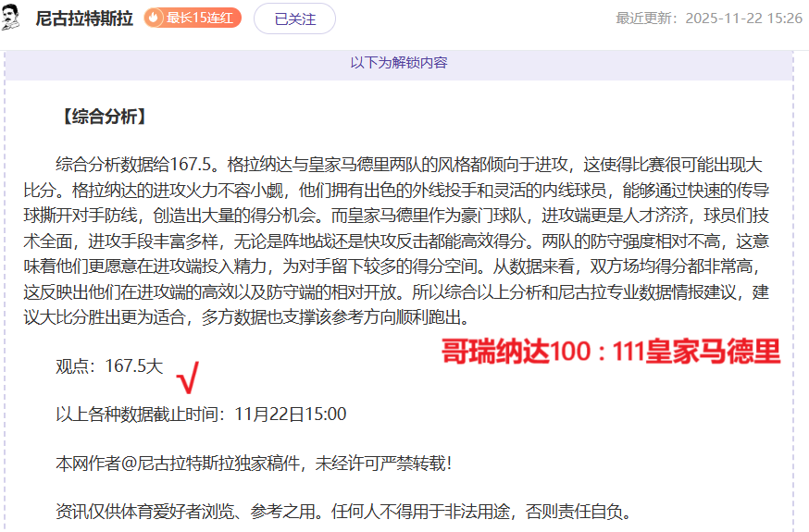Click the 最近更新 timestamp
The image size is (809, 532).
(708, 19)
